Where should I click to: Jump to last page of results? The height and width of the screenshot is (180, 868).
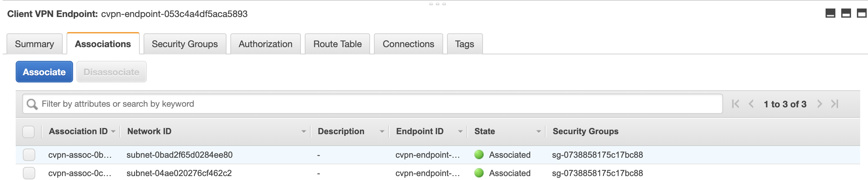point(835,104)
